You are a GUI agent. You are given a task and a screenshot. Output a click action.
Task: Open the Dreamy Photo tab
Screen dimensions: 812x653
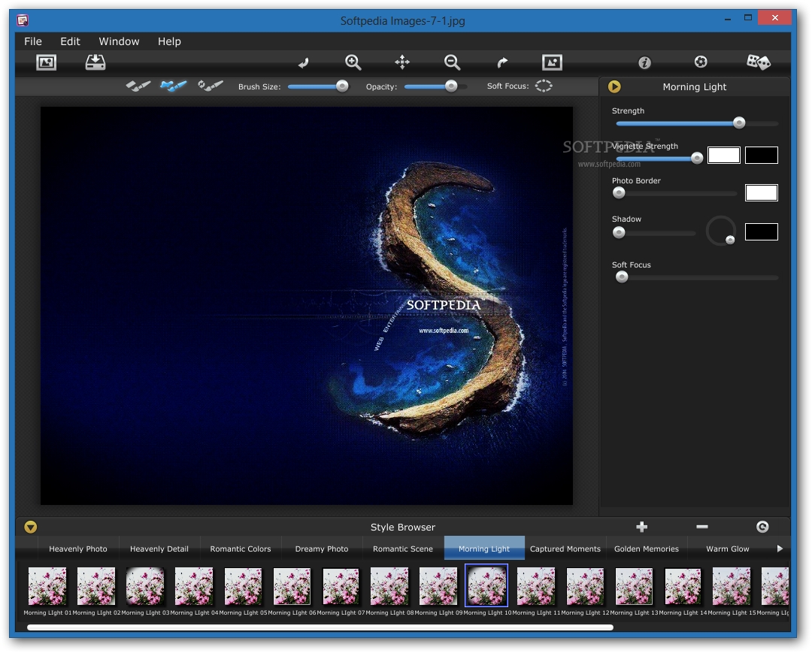coord(322,549)
